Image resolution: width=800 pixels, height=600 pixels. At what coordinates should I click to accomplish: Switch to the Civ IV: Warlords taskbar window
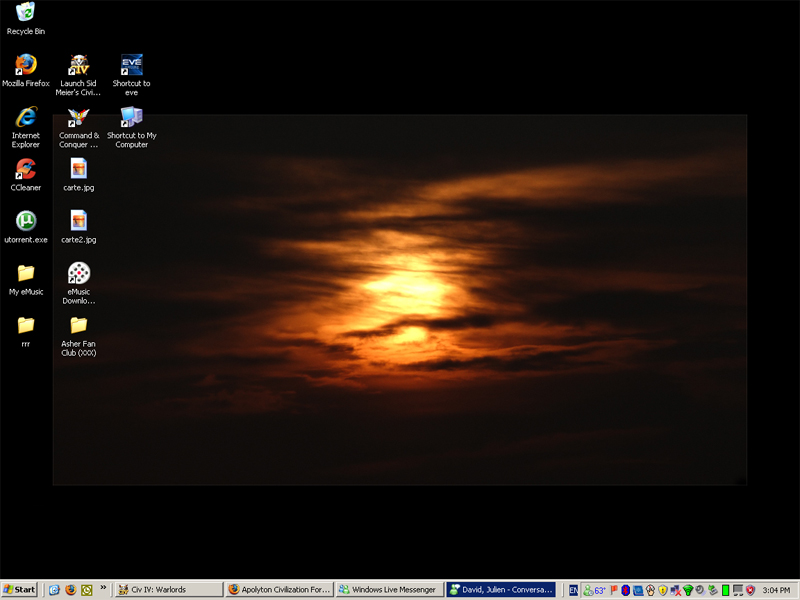coord(167,590)
